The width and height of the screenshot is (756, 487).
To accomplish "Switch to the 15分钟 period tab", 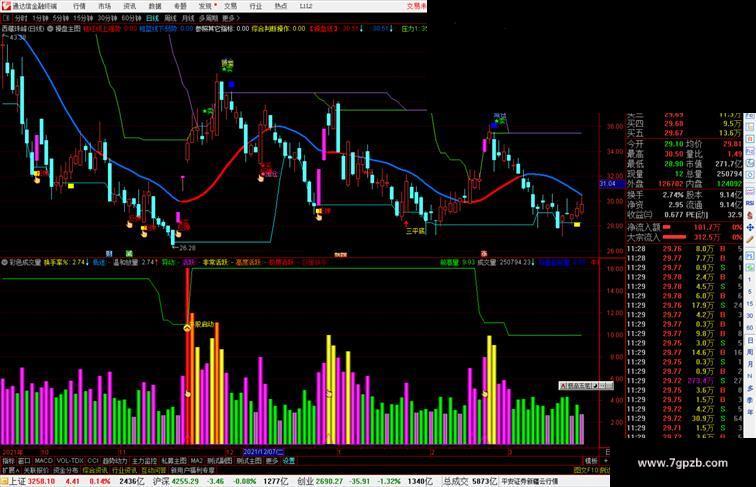I will click(83, 18).
